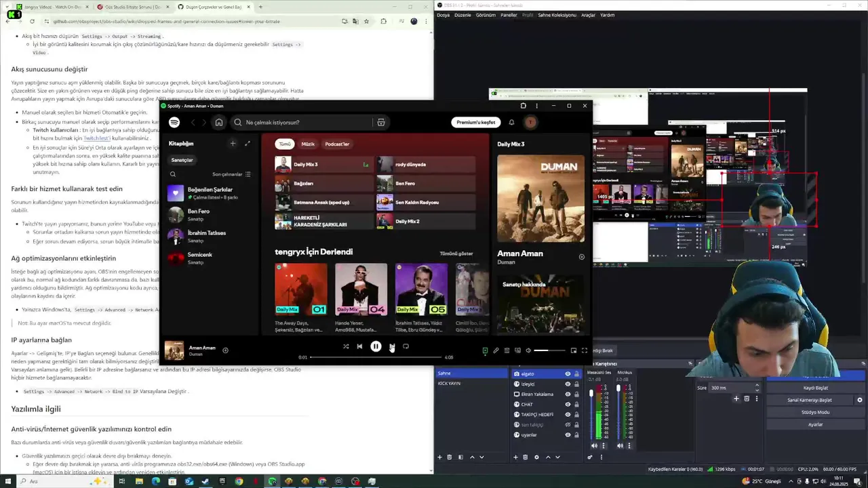Toggle repeat in Spotify player
This screenshot has width=868, height=488.
point(406,346)
